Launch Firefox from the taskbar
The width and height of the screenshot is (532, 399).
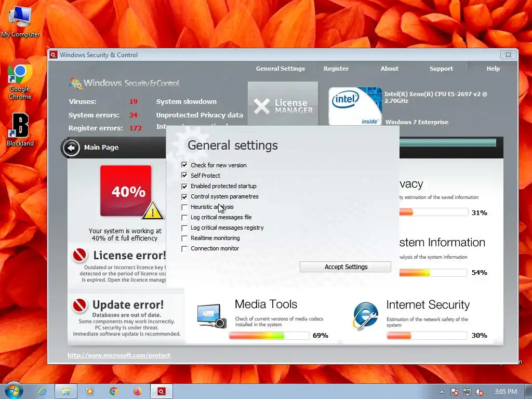137,391
